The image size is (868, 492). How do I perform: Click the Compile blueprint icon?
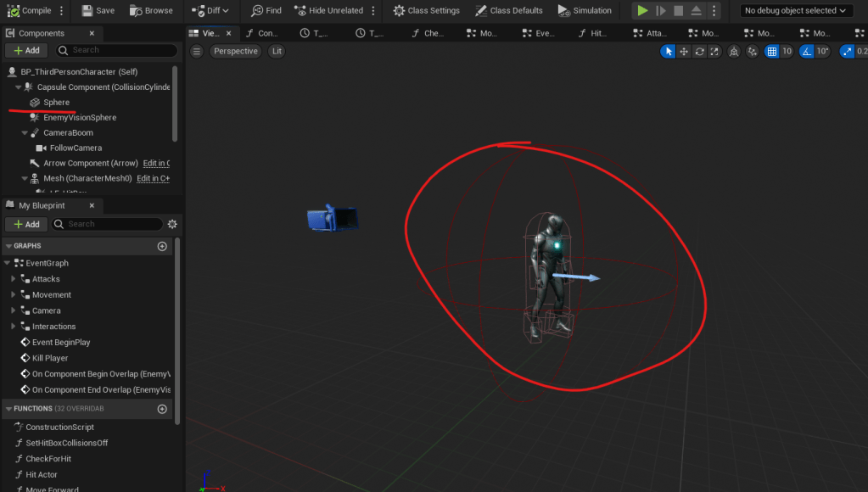[x=12, y=10]
